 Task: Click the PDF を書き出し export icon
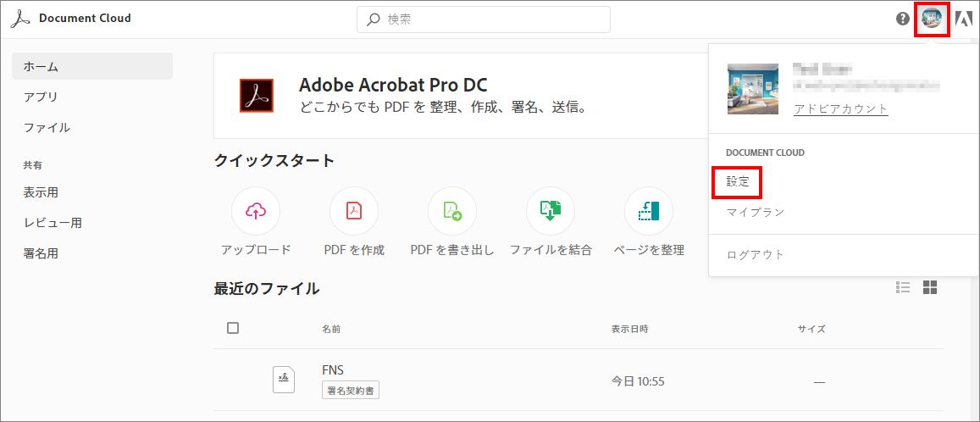coord(451,211)
